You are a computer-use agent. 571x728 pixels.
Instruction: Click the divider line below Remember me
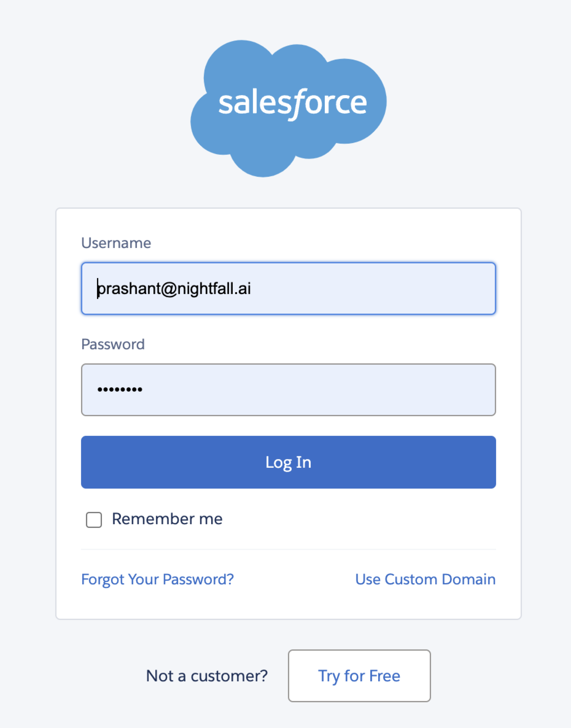[x=288, y=549]
